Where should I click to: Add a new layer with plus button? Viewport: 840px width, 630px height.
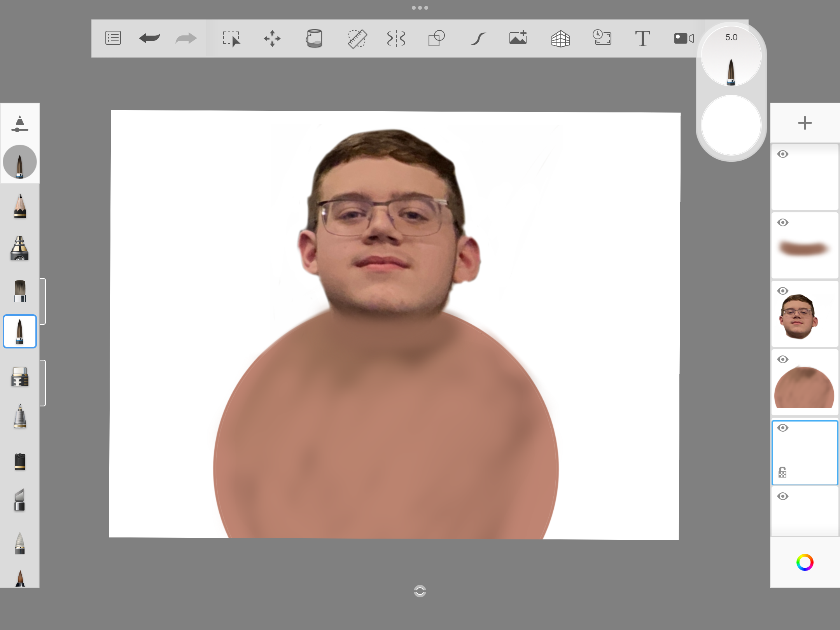tap(805, 123)
